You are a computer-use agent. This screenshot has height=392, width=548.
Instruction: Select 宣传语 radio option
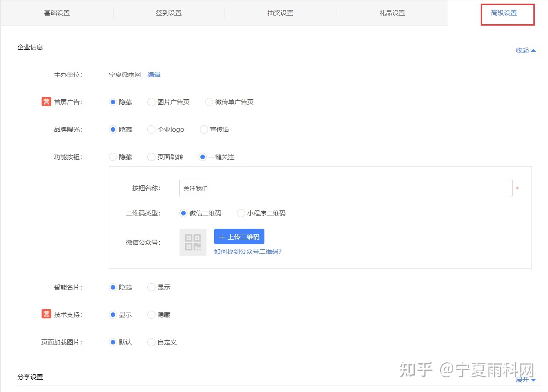204,129
